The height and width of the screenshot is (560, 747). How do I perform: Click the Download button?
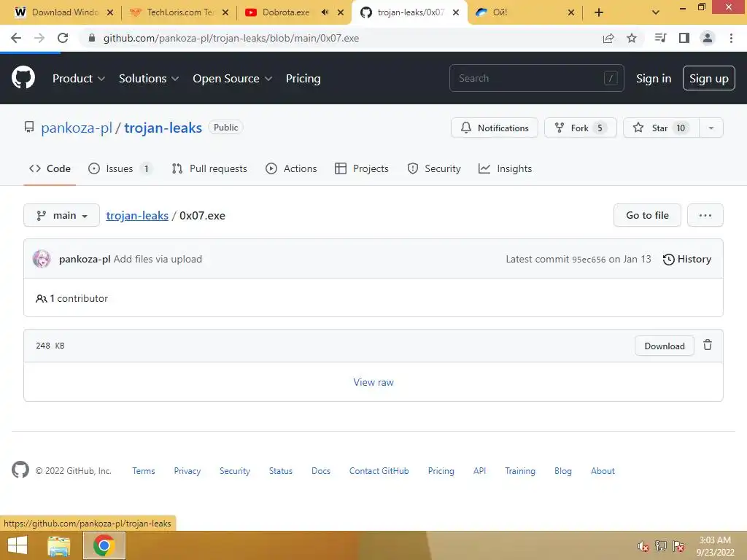pos(664,346)
